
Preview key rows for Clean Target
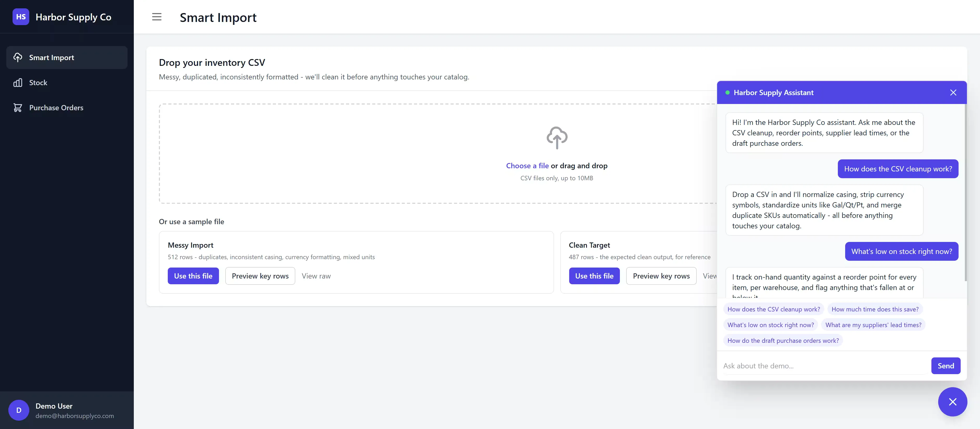(661, 276)
